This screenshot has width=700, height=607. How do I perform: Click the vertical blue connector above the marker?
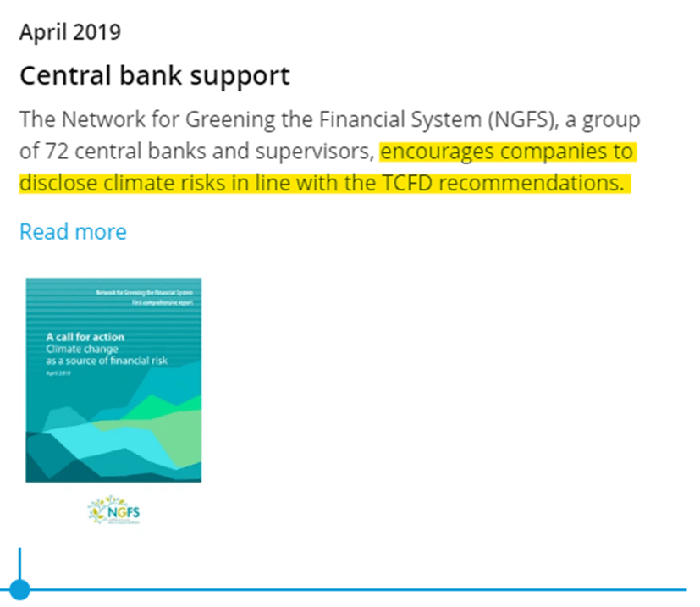pos(19,563)
